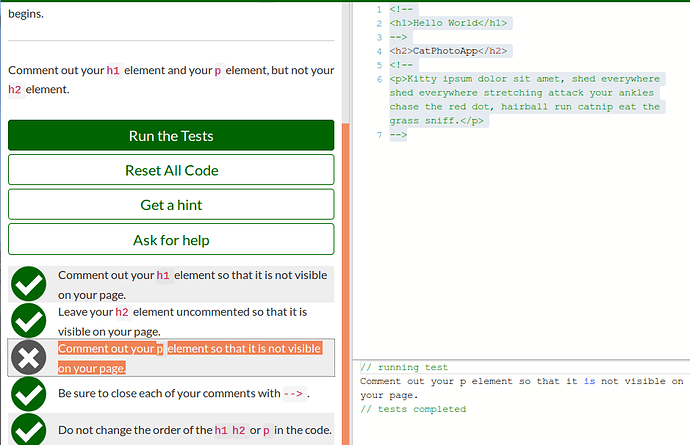The image size is (690, 445).
Task: Click line number 6 in editor gutter
Action: click(x=379, y=79)
